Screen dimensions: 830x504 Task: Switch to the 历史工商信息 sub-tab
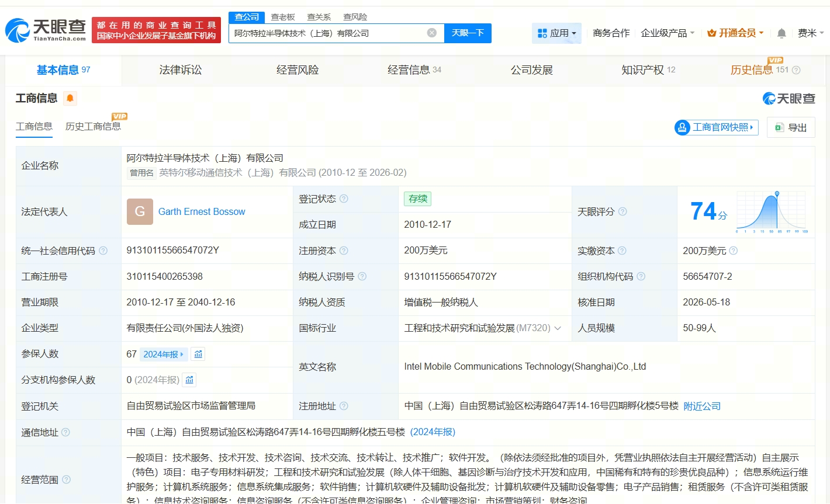click(93, 127)
